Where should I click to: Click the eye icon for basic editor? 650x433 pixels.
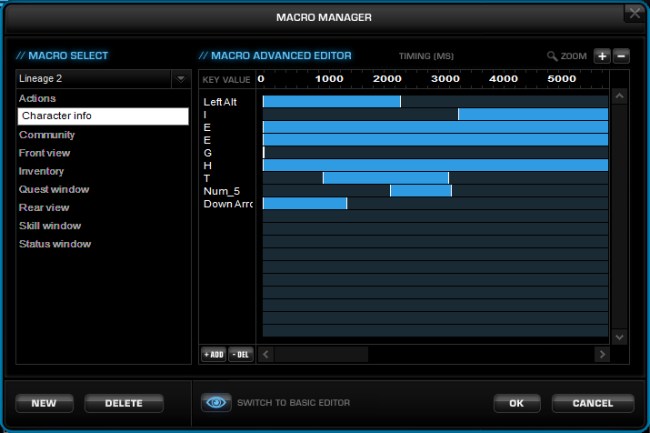215,403
